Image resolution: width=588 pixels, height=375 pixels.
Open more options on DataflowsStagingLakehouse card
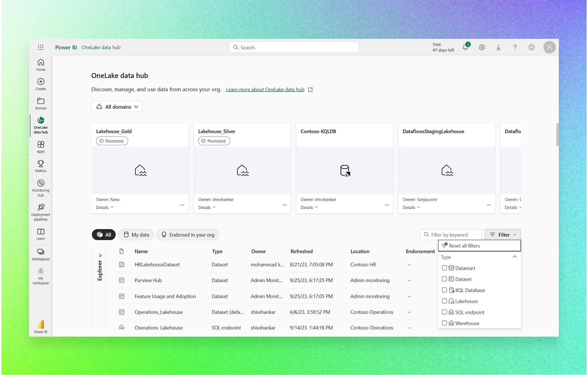point(489,205)
